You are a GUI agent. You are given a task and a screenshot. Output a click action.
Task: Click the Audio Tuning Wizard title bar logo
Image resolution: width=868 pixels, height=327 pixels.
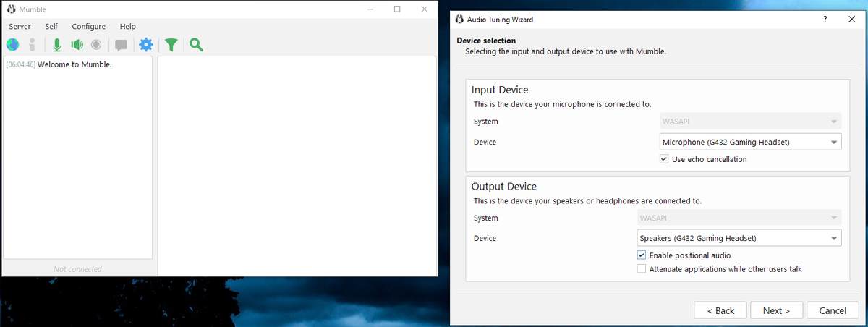pos(460,20)
